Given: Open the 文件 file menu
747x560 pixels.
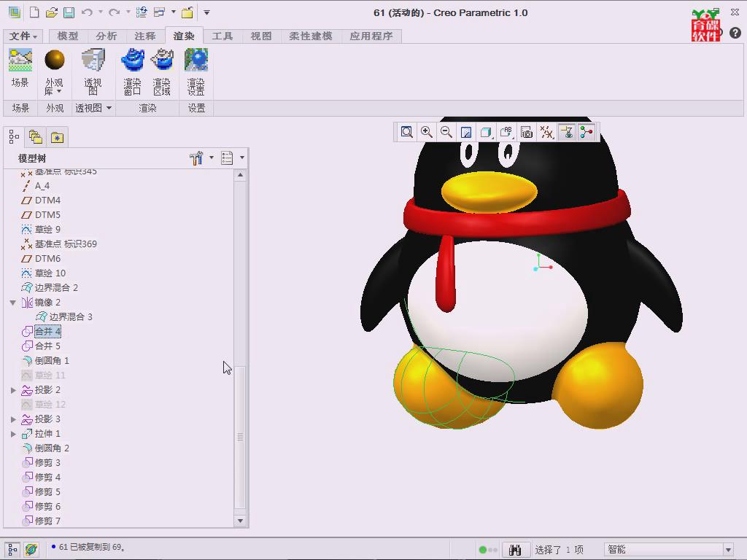Looking at the screenshot, I should [23, 36].
